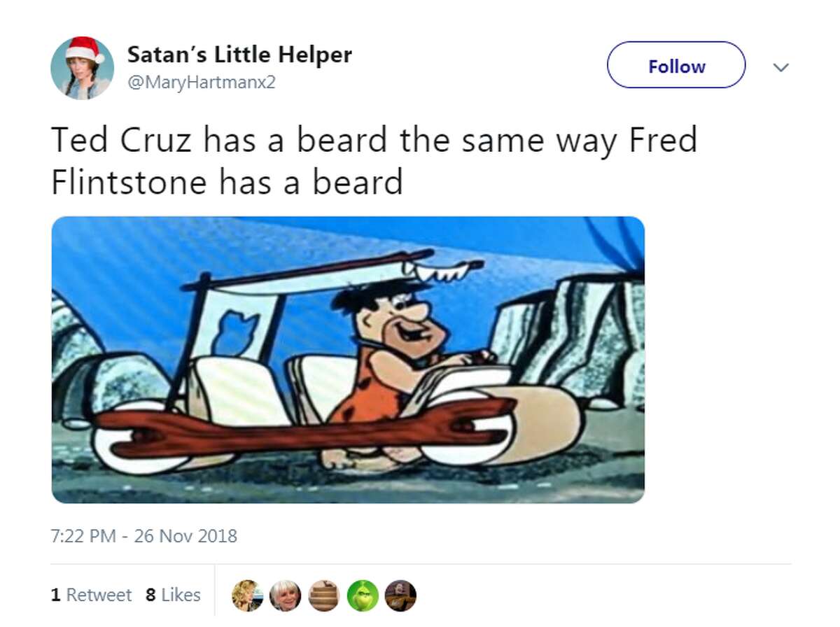The image size is (840, 627).
Task: Open the green Grinch liker's avatar
Action: [x=362, y=596]
